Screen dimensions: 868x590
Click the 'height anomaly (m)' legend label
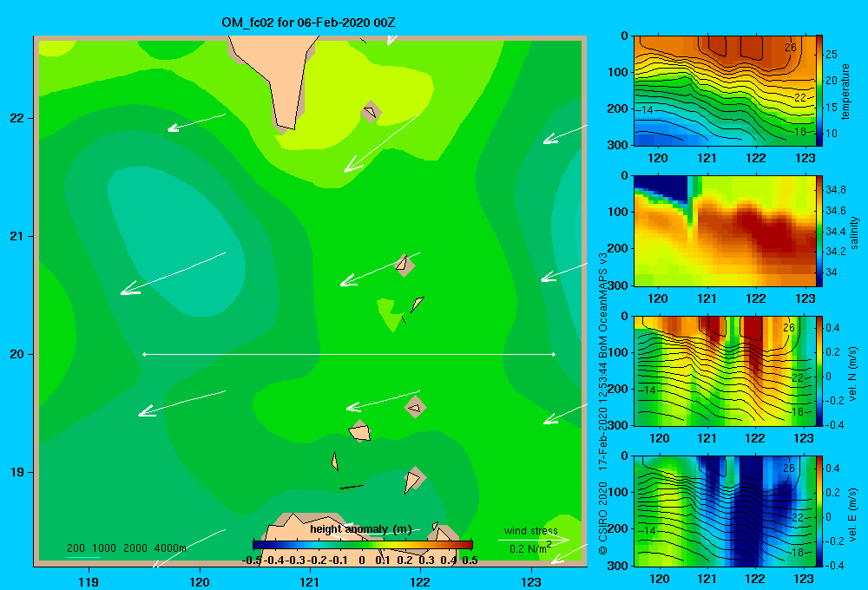pos(361,529)
